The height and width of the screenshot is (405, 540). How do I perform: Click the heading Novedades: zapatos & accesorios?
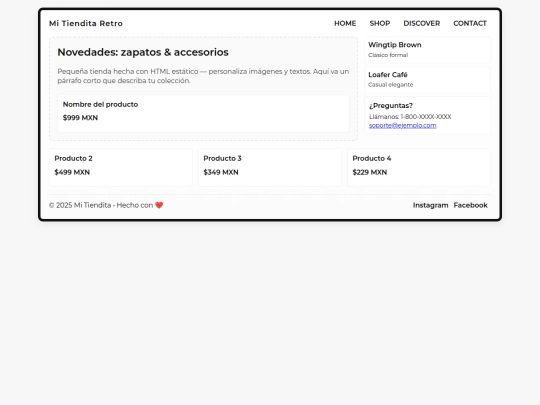click(x=143, y=52)
